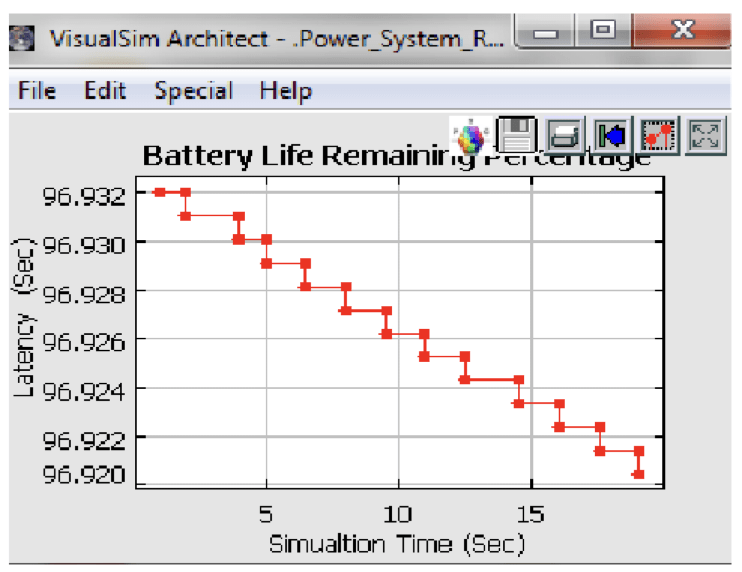Click the window title bar text

tap(270, 38)
